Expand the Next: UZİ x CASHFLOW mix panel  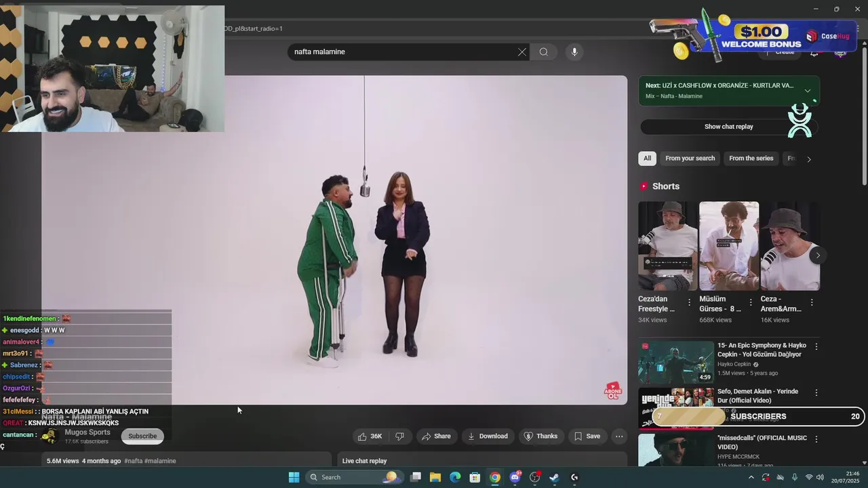point(808,91)
